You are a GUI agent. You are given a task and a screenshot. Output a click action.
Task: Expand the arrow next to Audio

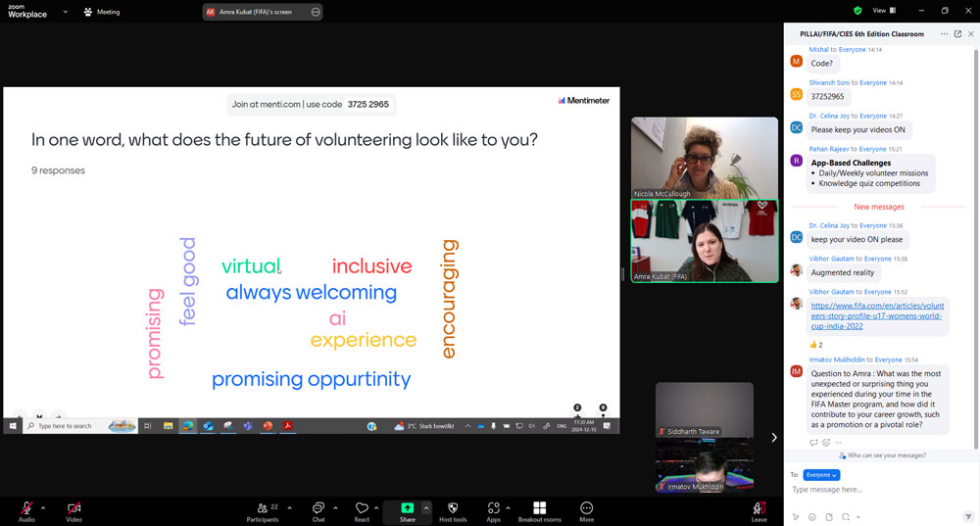(x=43, y=507)
